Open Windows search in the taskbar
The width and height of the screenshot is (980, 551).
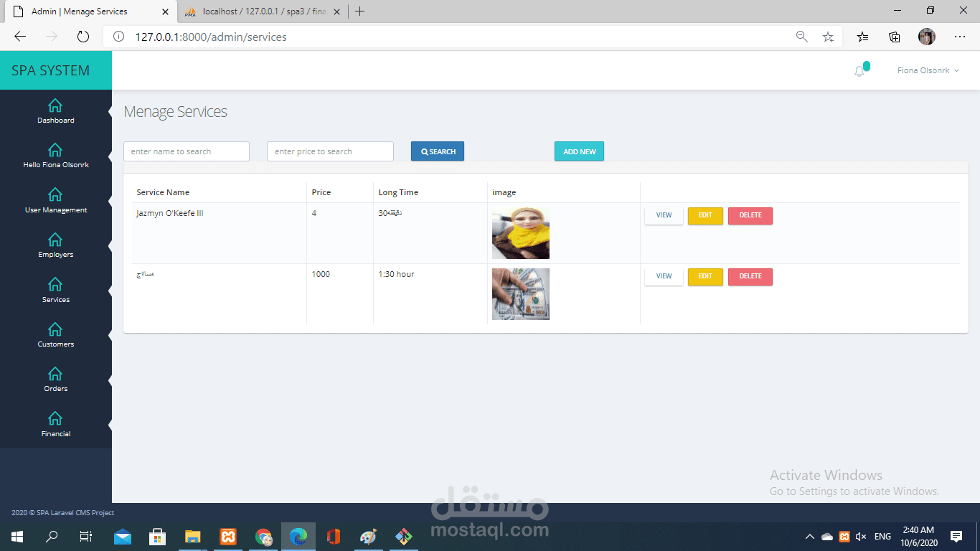click(x=52, y=536)
